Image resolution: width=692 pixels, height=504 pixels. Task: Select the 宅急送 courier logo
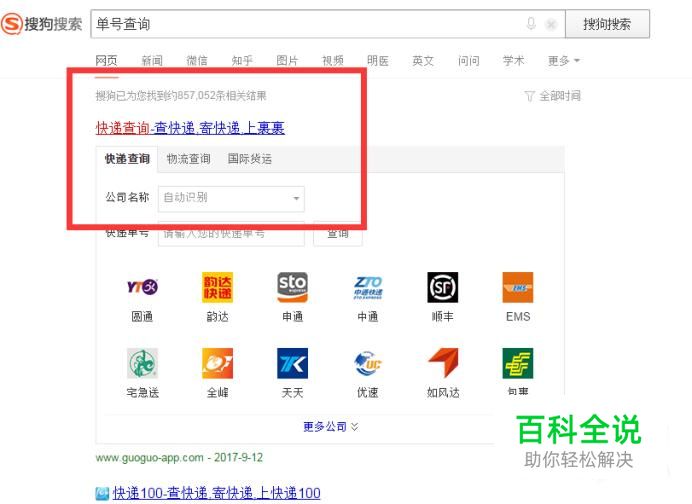click(142, 363)
